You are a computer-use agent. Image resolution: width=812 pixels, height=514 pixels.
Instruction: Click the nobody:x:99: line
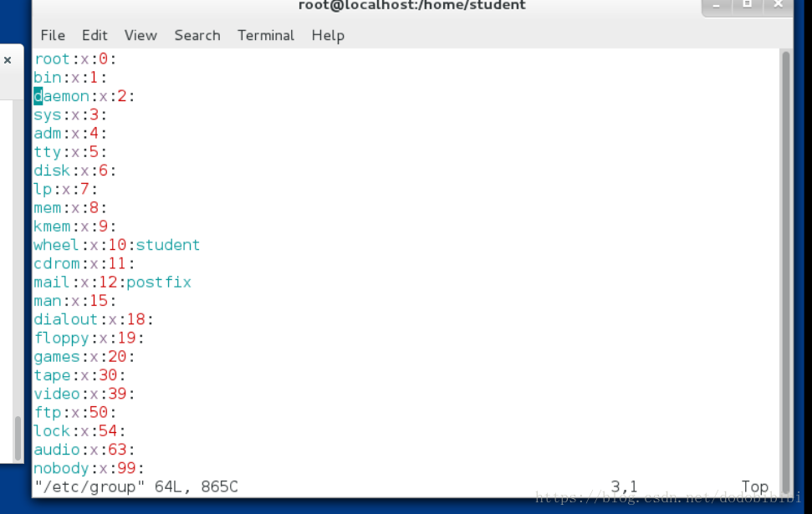pos(89,469)
